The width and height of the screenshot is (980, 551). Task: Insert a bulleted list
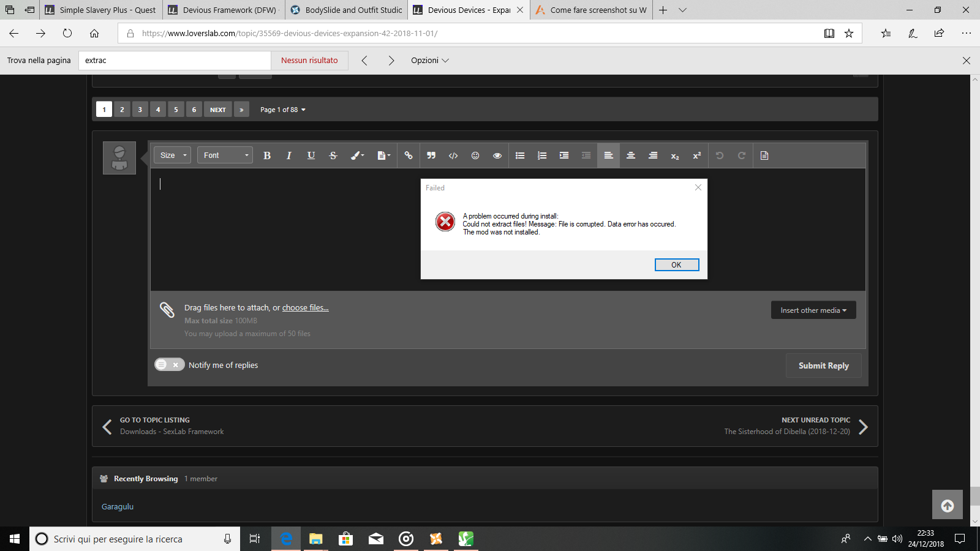pos(520,156)
